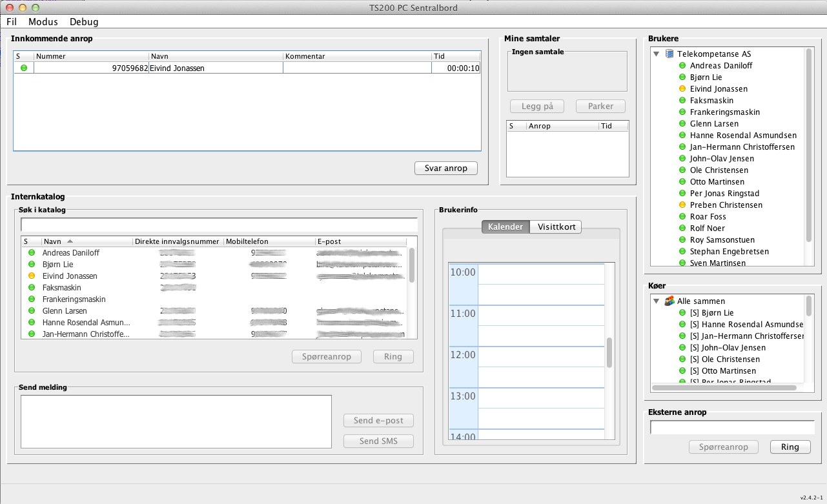827x504 pixels.
Task: Click Glenn Larsen's status dot in Internkatalog list
Action: pos(31,310)
